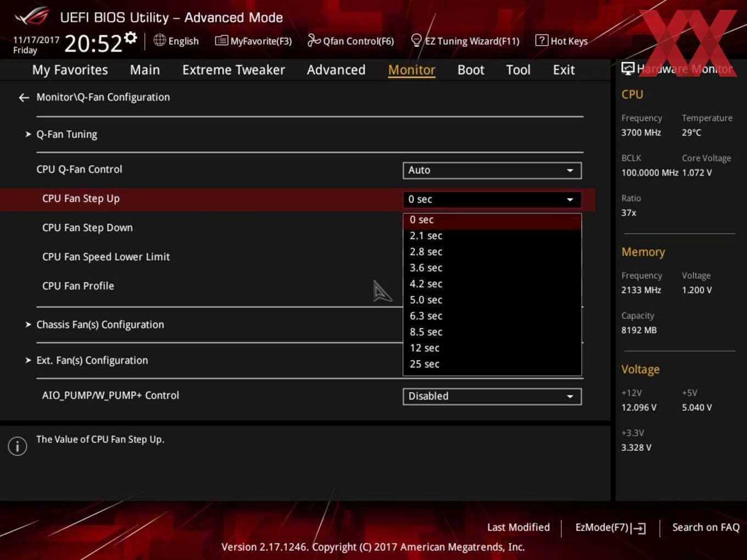Expand Chassis Fan(s) Configuration
747x560 pixels.
click(100, 324)
